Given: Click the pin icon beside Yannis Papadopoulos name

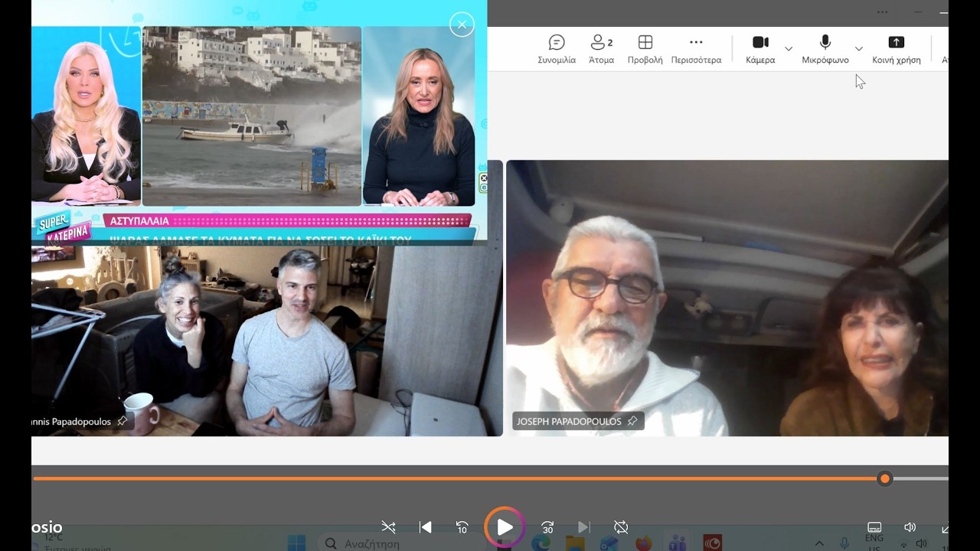Looking at the screenshot, I should tap(122, 422).
